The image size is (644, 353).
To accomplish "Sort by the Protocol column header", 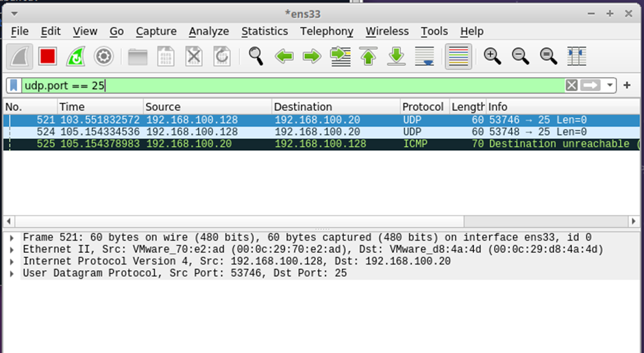I will tap(425, 107).
